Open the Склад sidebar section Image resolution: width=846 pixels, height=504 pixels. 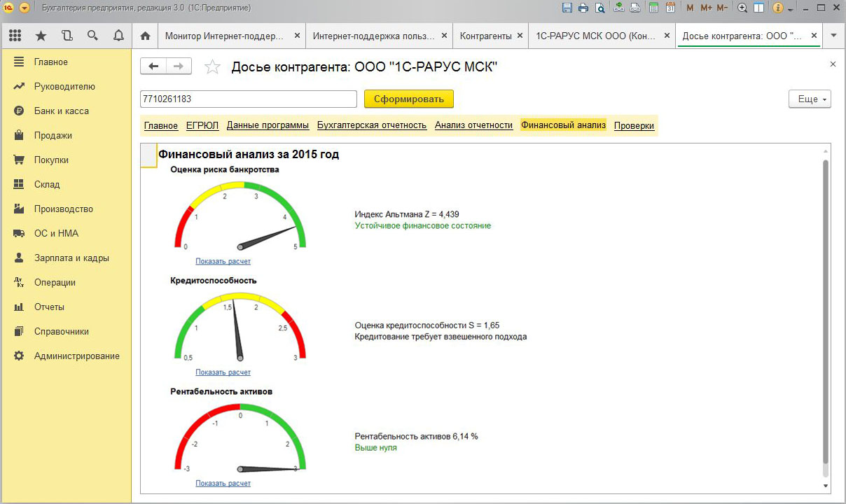[66, 185]
